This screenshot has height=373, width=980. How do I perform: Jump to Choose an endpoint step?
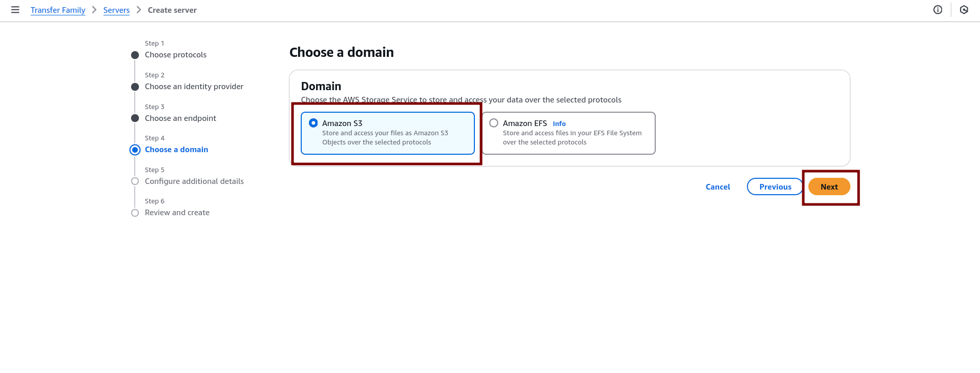(180, 118)
